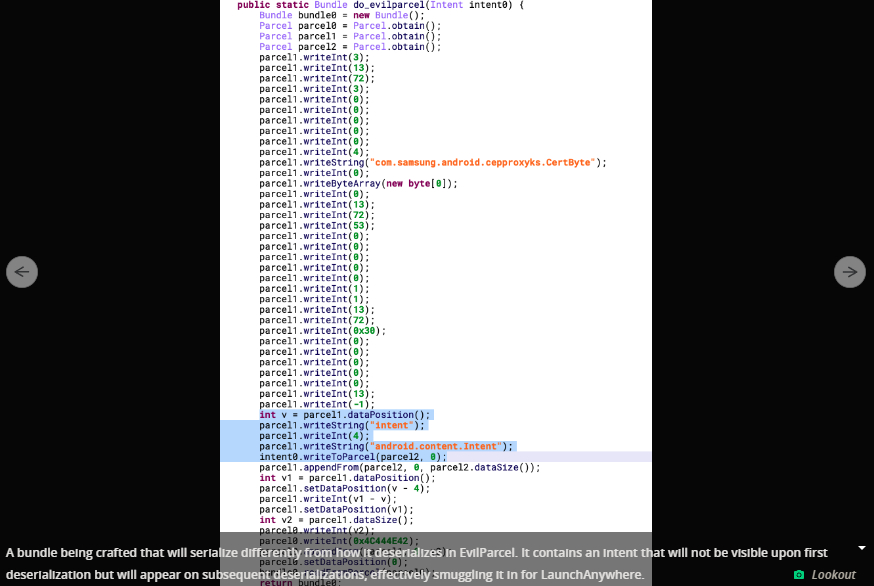The height and width of the screenshot is (586, 874).
Task: Click the highlighted writeString("intent") line
Action: click(342, 425)
